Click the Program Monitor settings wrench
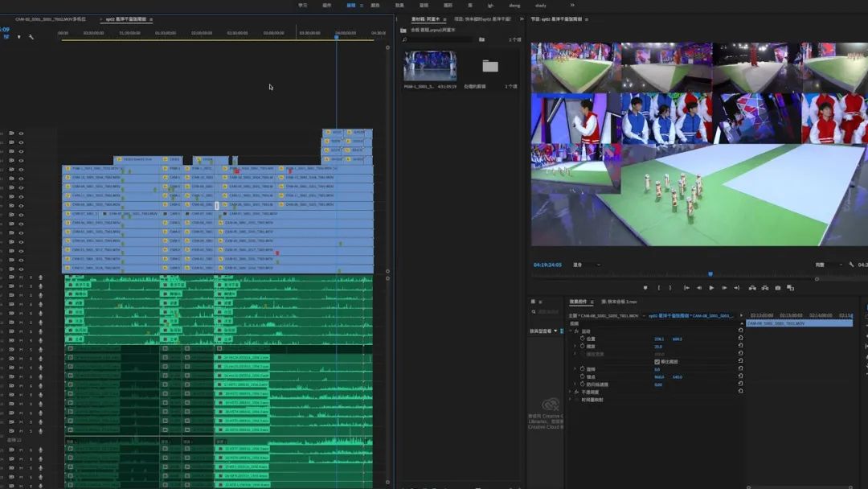 (850, 265)
